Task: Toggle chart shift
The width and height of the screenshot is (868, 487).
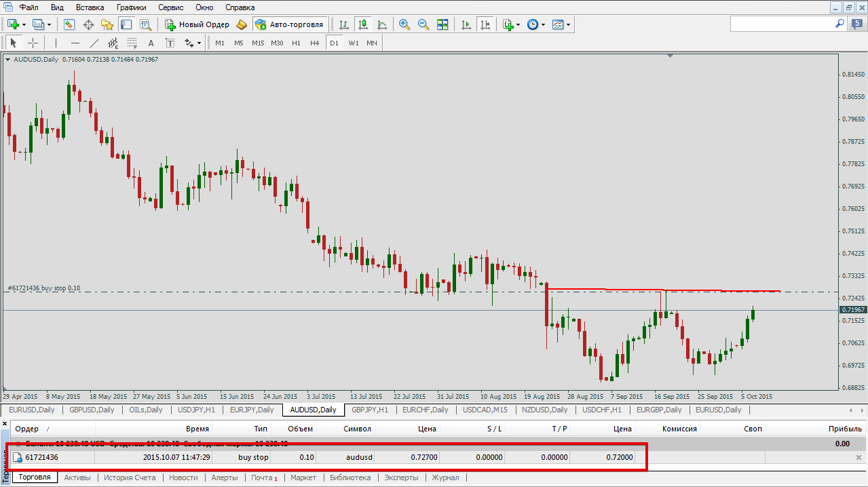Action: tap(485, 24)
